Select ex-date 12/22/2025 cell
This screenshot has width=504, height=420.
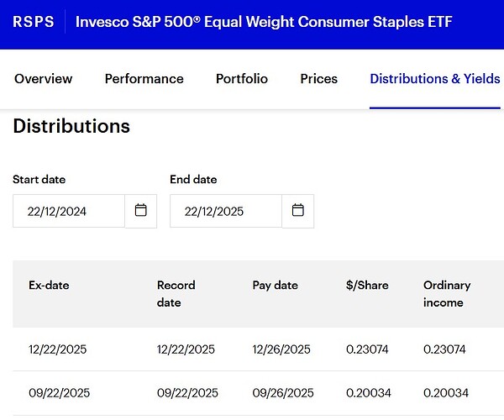pyautogui.click(x=57, y=349)
